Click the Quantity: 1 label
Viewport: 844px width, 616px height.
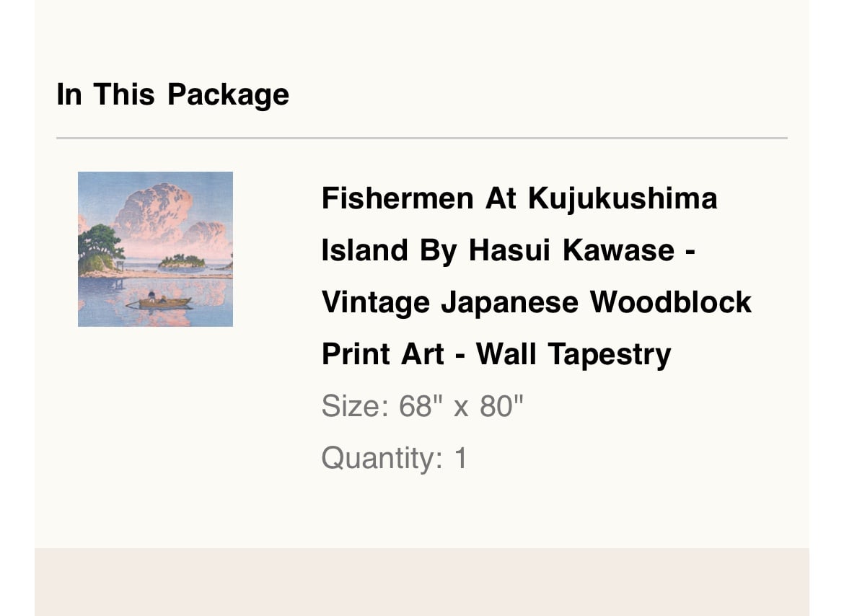[x=395, y=458]
